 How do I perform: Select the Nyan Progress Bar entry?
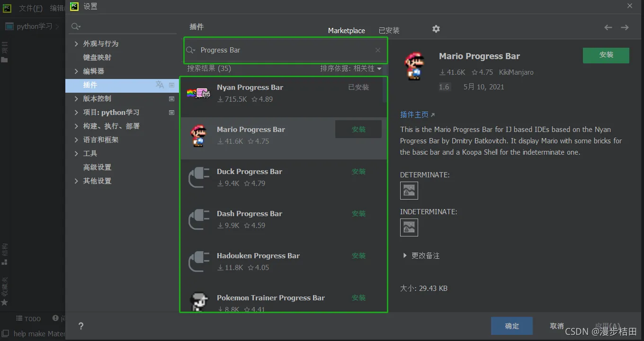click(283, 96)
